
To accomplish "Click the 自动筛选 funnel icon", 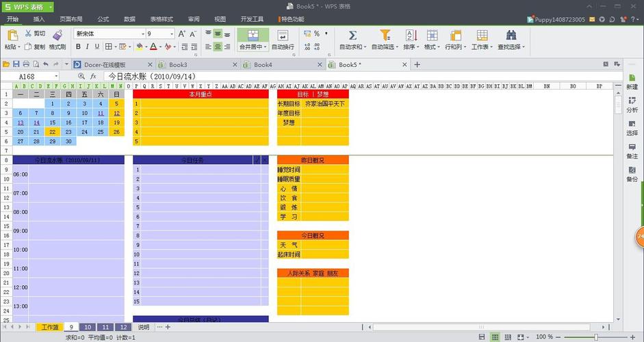I will pos(385,35).
